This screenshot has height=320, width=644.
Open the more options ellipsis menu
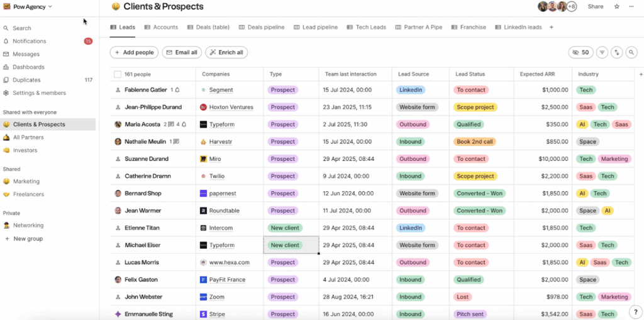click(631, 6)
